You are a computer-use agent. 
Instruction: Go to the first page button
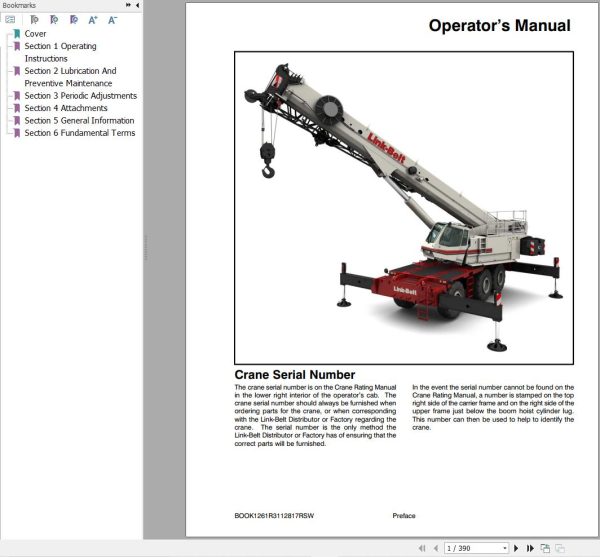[x=422, y=548]
